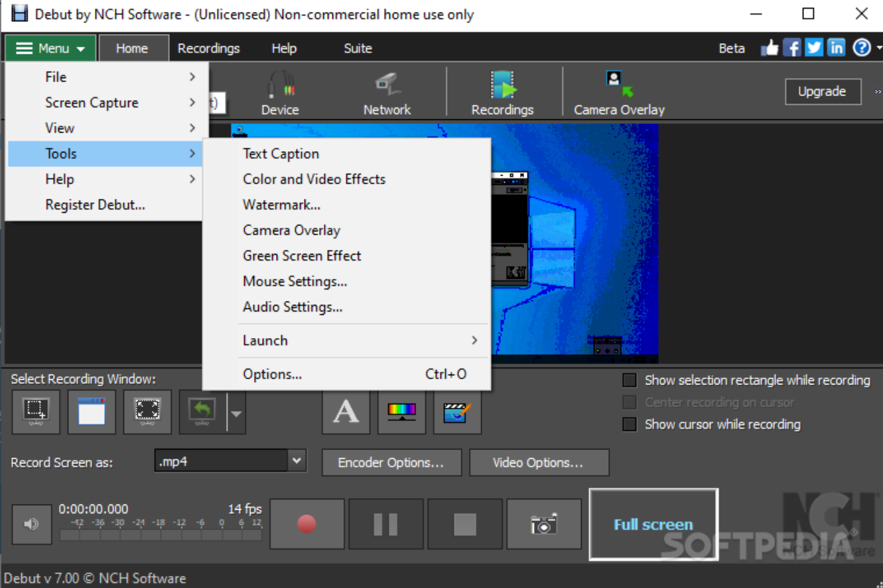Screen dimensions: 883x588
Task: Open Mouse Settings from the Tools menu
Action: pos(295,281)
